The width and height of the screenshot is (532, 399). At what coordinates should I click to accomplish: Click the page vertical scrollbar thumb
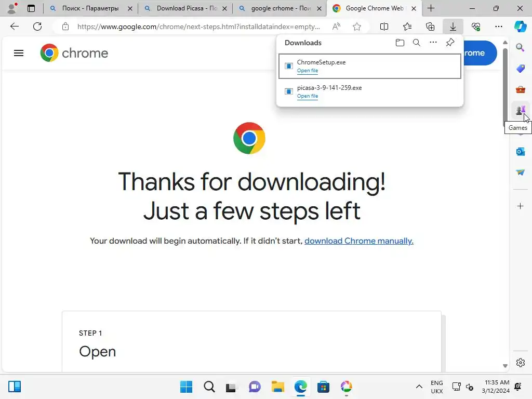[x=505, y=87]
